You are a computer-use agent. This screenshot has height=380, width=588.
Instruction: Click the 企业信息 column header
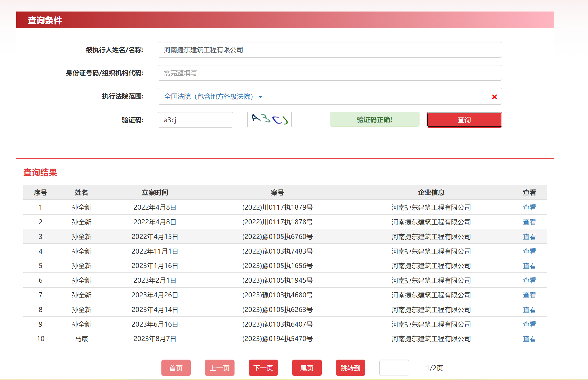(x=431, y=193)
